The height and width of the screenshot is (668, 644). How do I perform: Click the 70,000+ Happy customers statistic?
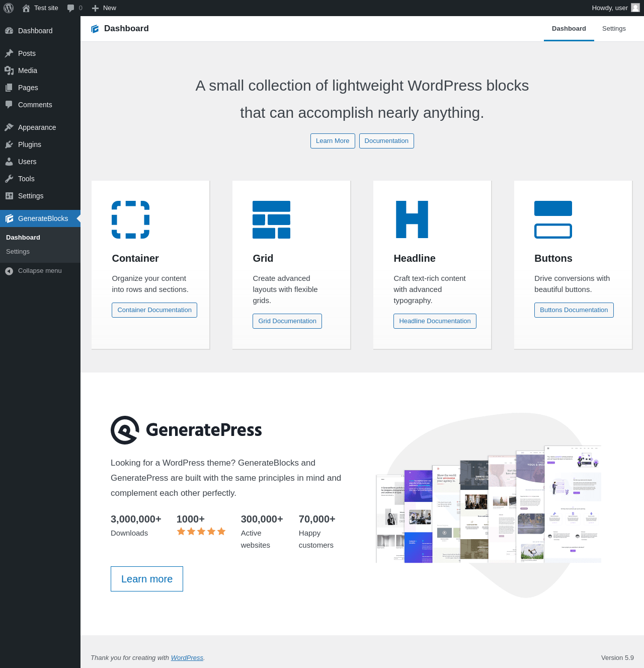pos(317,532)
